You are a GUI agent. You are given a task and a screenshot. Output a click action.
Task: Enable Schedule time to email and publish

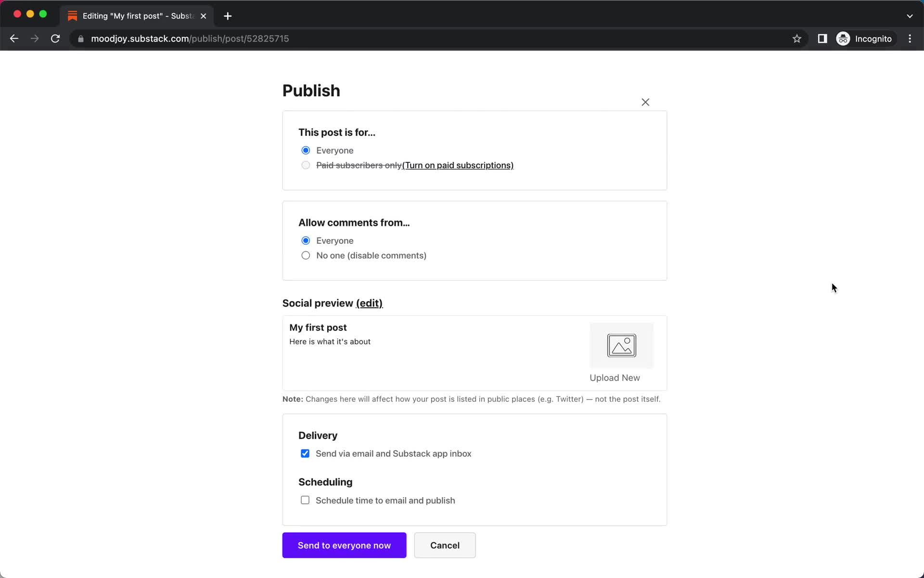(305, 500)
